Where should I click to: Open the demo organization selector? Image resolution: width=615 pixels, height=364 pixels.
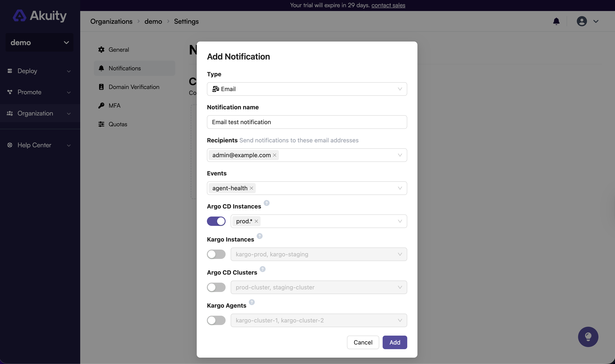pos(39,42)
